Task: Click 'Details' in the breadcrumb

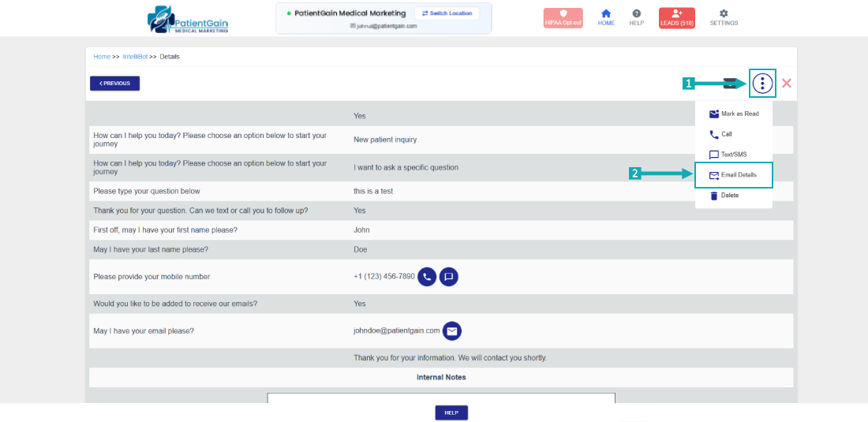Action: click(x=170, y=57)
